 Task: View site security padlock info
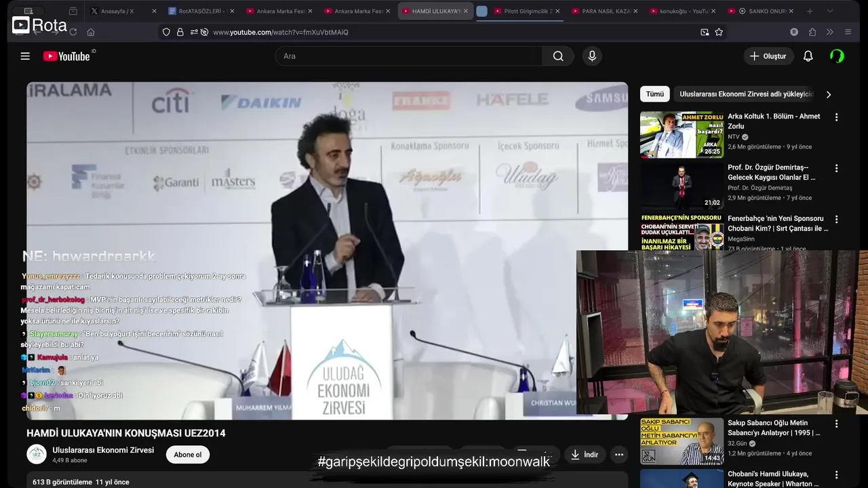[180, 32]
